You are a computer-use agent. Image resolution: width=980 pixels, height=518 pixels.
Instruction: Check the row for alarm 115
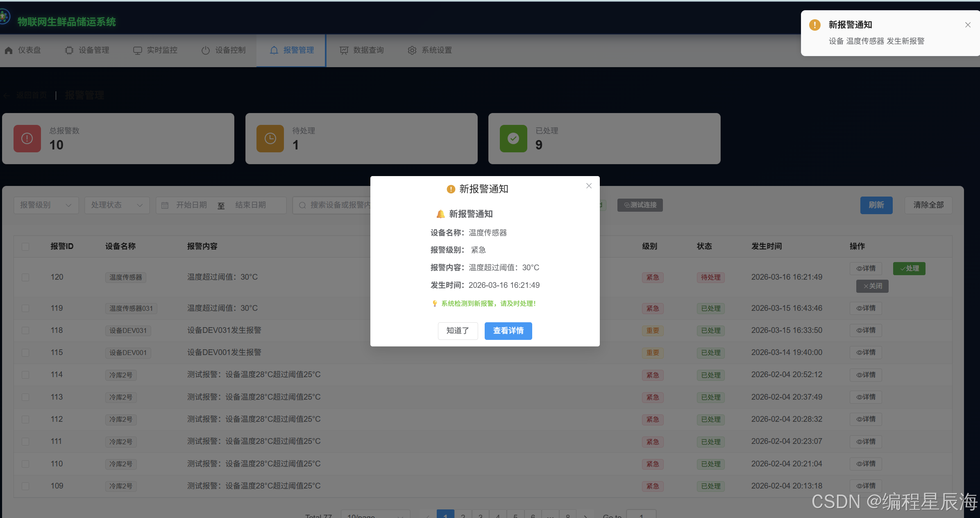25,353
